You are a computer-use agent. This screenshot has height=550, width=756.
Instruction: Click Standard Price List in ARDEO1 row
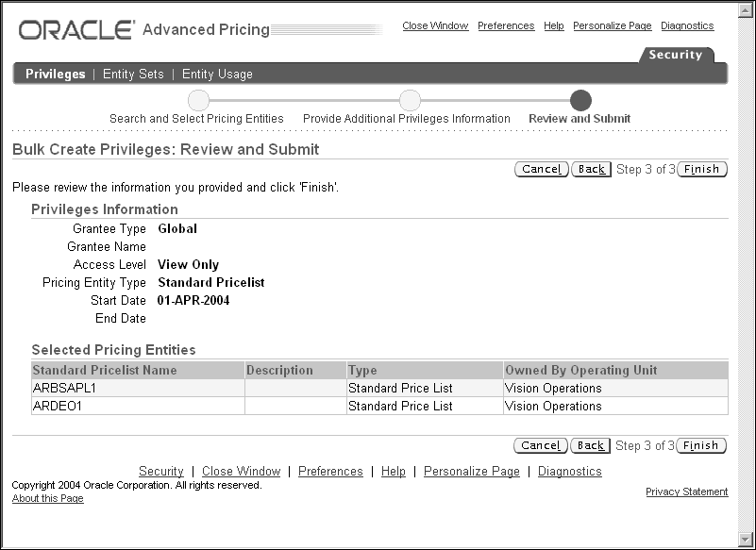pos(400,406)
